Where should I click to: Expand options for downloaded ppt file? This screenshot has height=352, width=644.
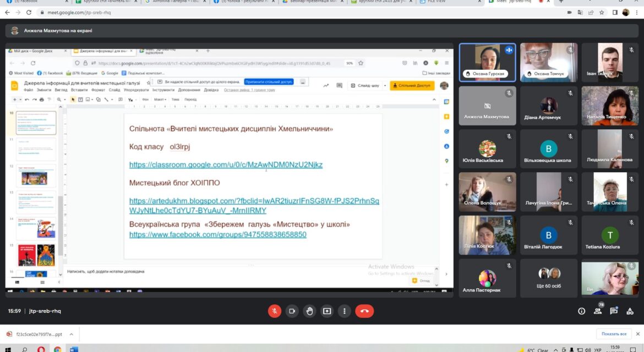coord(71,334)
